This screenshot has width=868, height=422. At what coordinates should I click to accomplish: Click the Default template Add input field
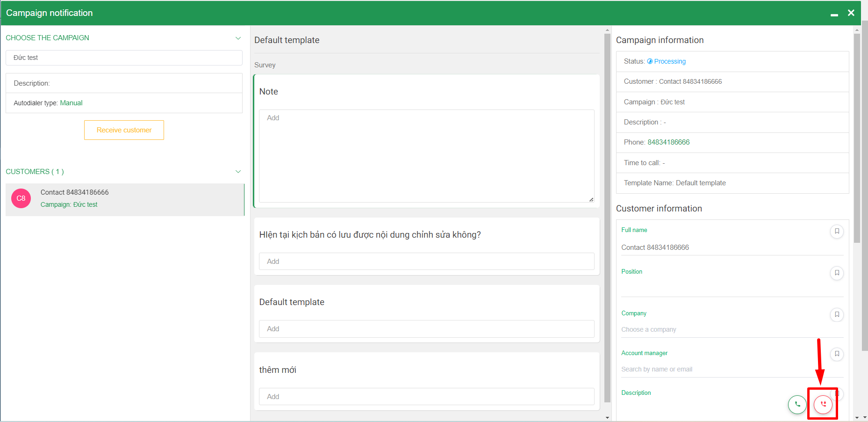(426, 329)
